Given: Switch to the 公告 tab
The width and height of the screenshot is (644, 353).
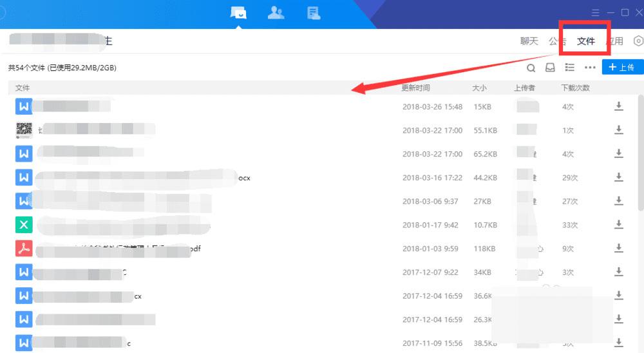Looking at the screenshot, I should (x=557, y=41).
